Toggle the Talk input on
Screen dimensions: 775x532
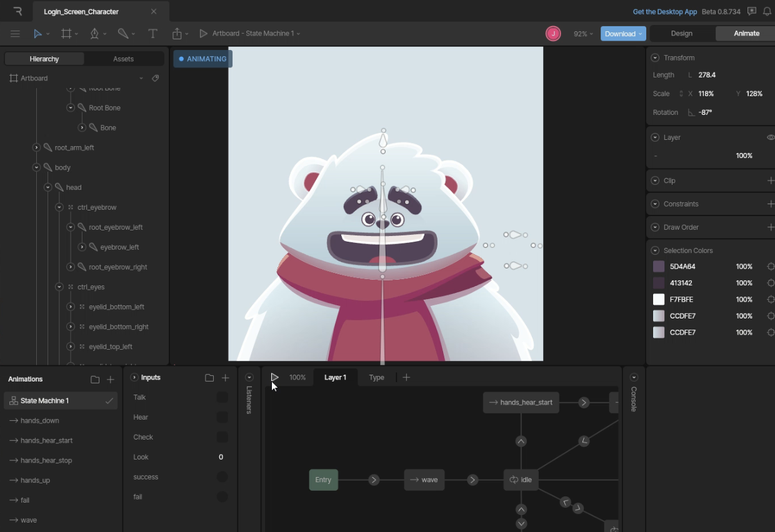222,397
